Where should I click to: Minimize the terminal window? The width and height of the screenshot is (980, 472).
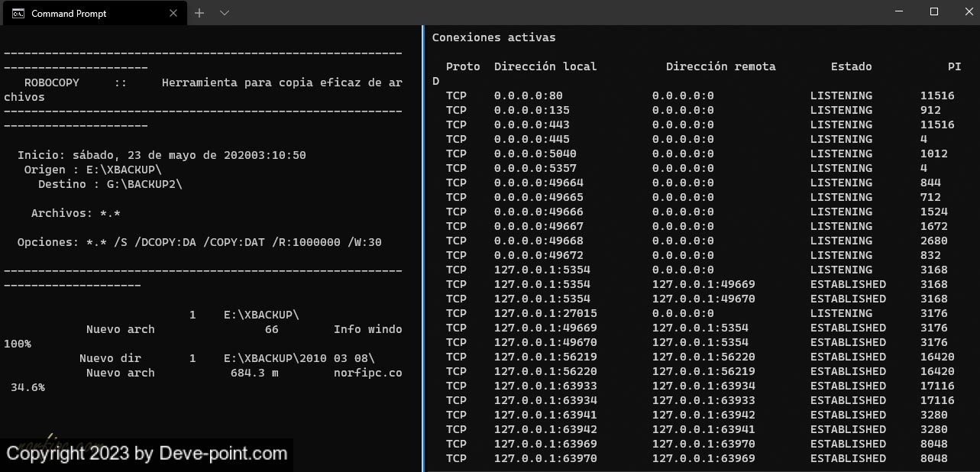tap(900, 12)
